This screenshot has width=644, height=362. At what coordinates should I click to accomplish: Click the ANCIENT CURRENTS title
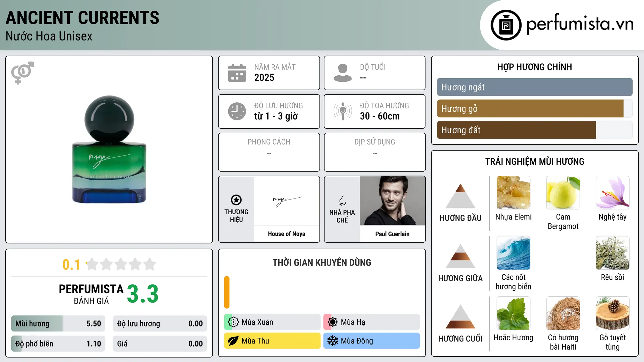click(82, 18)
